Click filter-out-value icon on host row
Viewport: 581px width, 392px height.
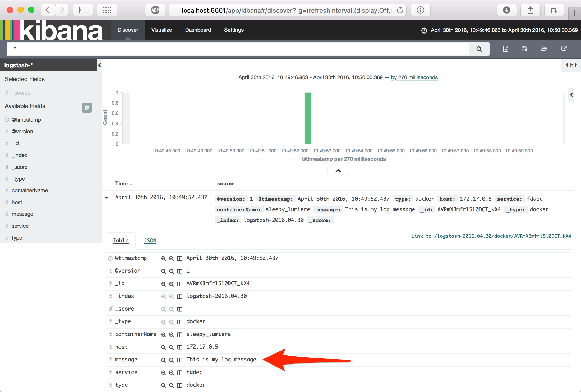(172, 347)
